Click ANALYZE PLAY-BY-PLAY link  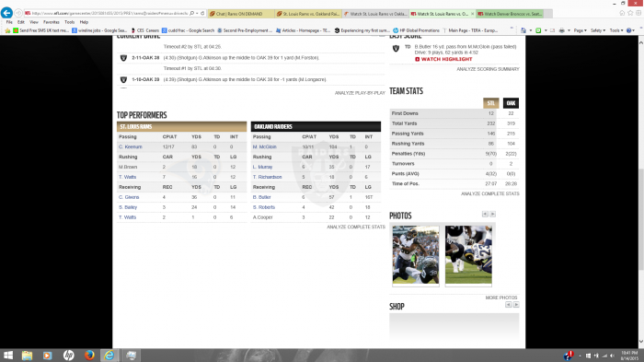(x=360, y=93)
